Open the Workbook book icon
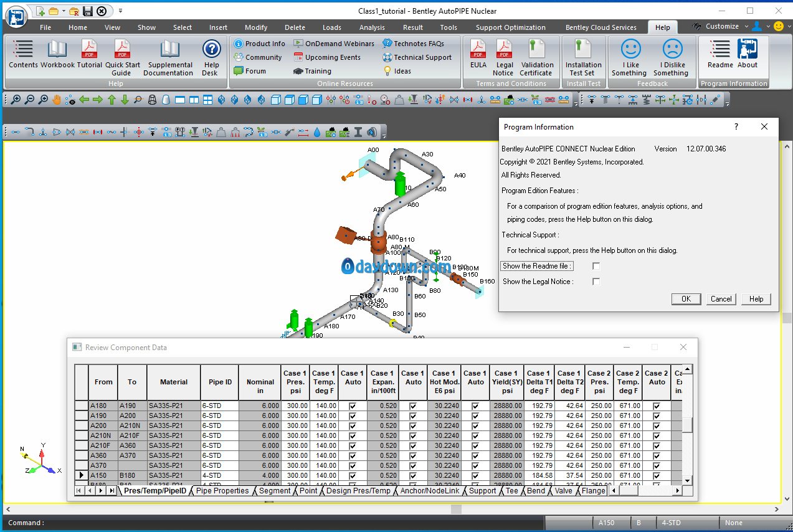 [x=57, y=54]
